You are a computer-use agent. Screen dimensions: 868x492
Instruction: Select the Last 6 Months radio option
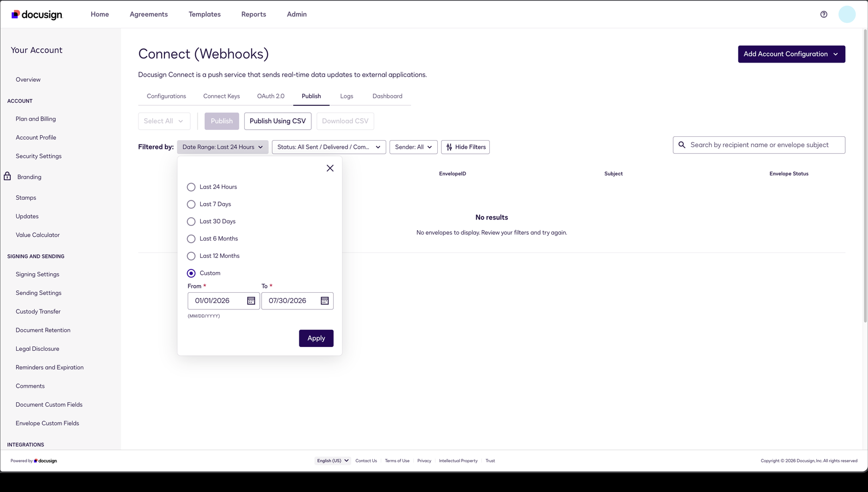click(191, 239)
